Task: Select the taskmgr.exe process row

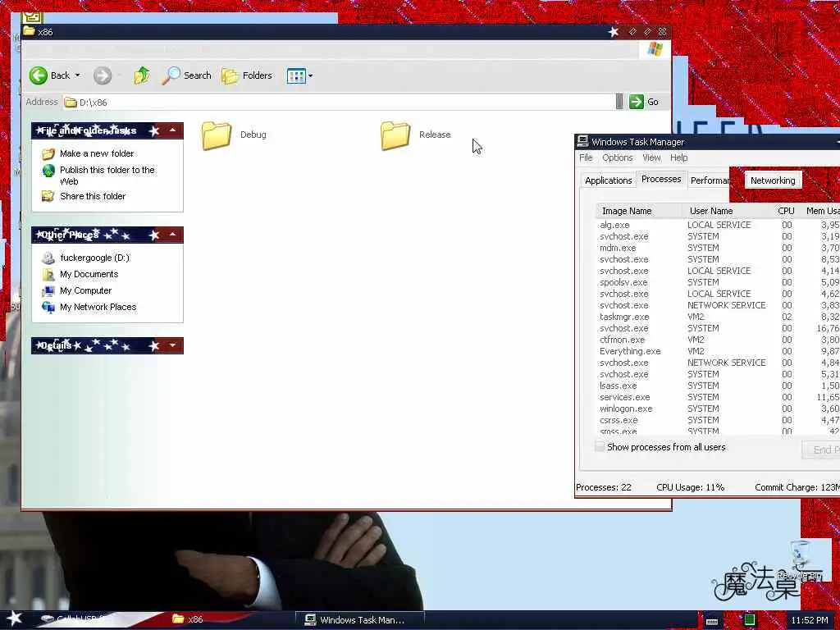Action: coord(718,317)
